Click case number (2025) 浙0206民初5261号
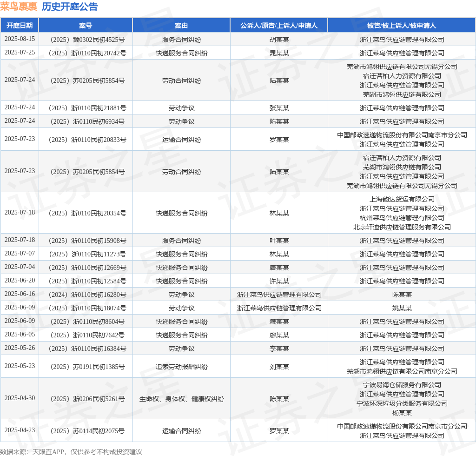 (x=87, y=399)
